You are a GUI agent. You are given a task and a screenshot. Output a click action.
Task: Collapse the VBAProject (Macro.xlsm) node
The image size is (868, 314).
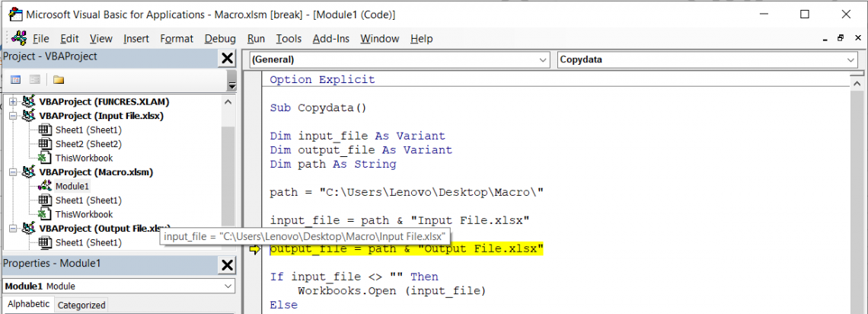(13, 172)
